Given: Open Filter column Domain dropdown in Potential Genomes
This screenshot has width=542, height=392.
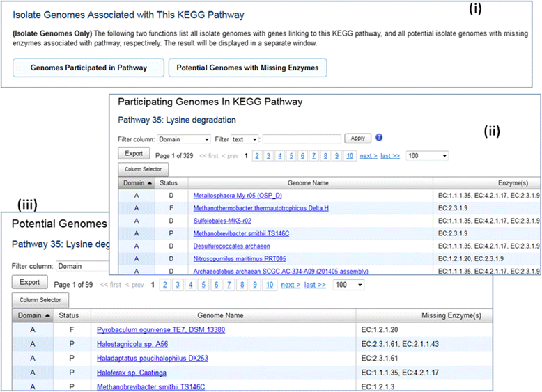Looking at the screenshot, I should (x=83, y=266).
